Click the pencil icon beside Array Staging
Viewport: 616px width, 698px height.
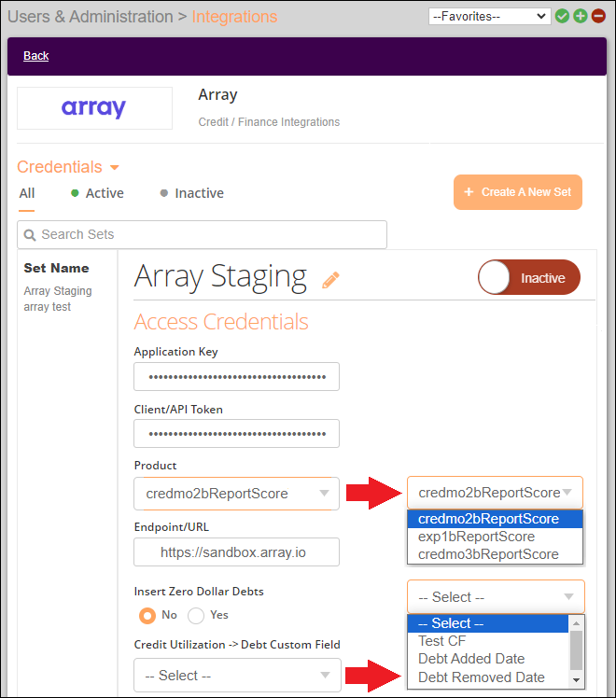330,280
